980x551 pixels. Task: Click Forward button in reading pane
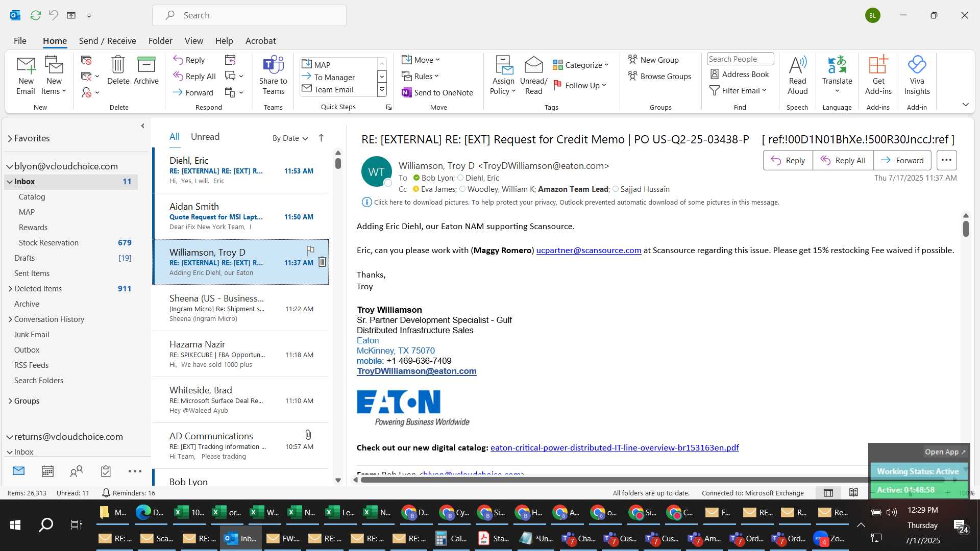(902, 160)
